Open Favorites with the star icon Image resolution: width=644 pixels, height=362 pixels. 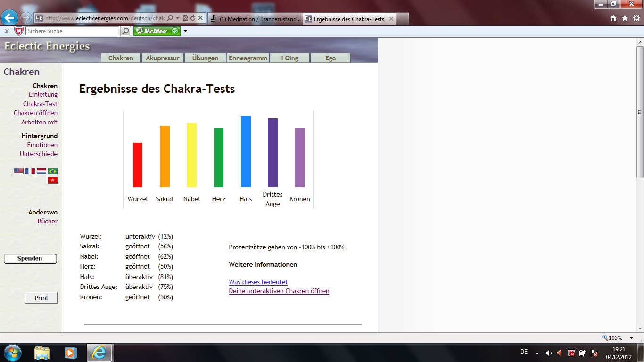pos(625,18)
